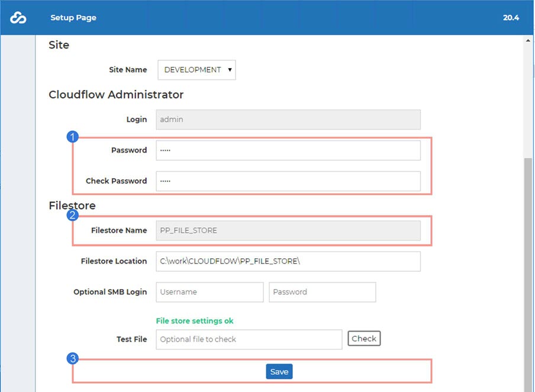Click the SMB Password field
The height and width of the screenshot is (392, 535).
click(323, 292)
